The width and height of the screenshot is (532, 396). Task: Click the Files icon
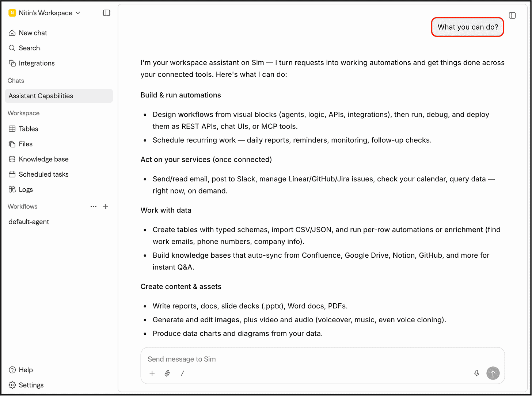12,144
